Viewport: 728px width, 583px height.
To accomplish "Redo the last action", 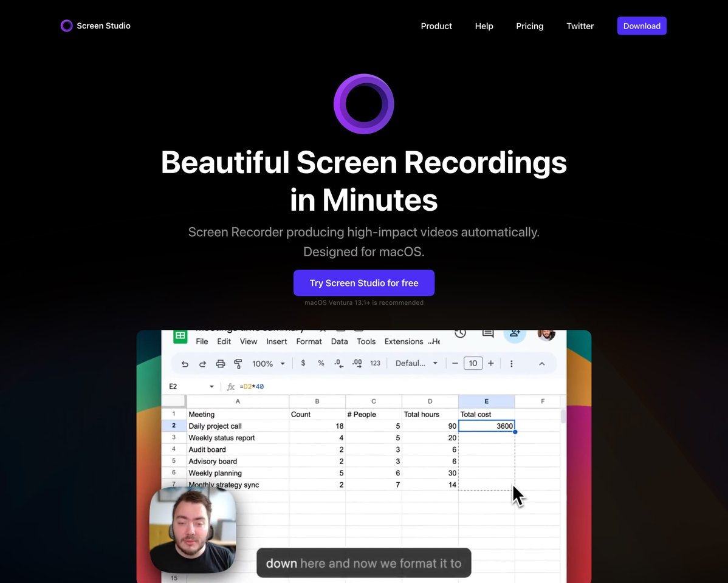I will click(x=202, y=363).
